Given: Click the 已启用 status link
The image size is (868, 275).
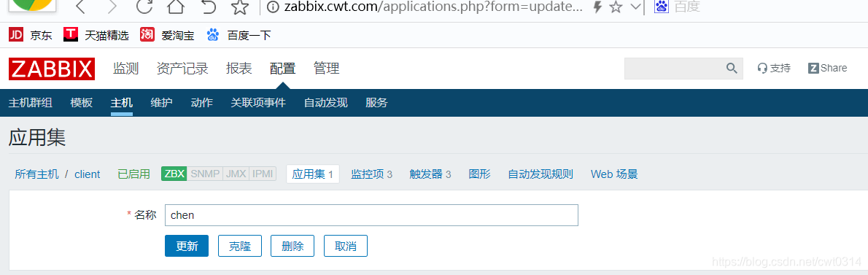Looking at the screenshot, I should pyautogui.click(x=134, y=174).
